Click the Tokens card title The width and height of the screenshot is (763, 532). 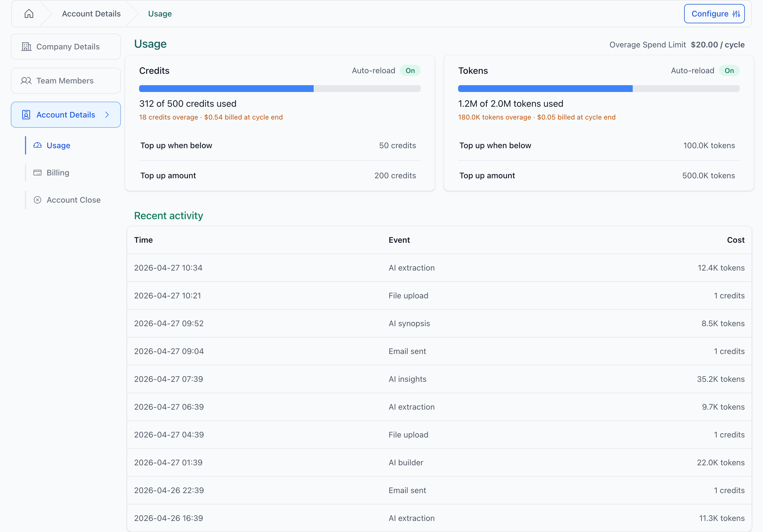[473, 70]
